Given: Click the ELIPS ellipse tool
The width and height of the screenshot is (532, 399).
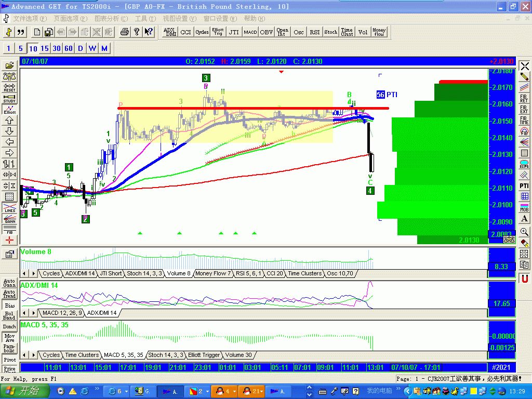Looking at the screenshot, I should pos(524,164).
